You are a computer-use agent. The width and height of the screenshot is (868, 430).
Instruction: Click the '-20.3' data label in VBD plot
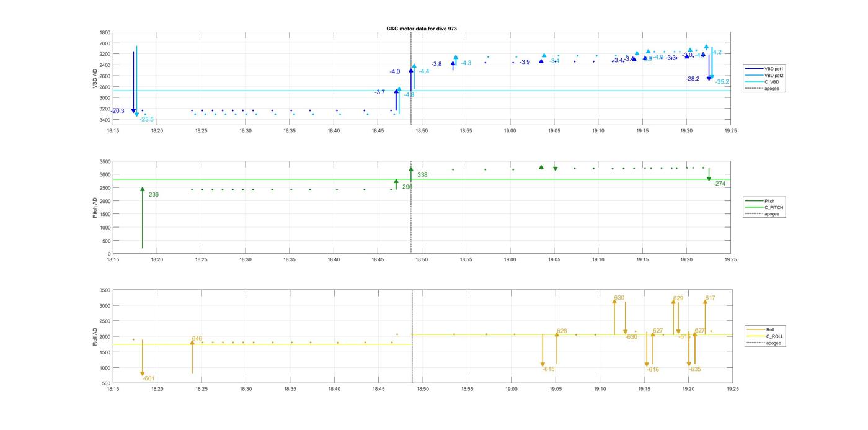tap(117, 111)
